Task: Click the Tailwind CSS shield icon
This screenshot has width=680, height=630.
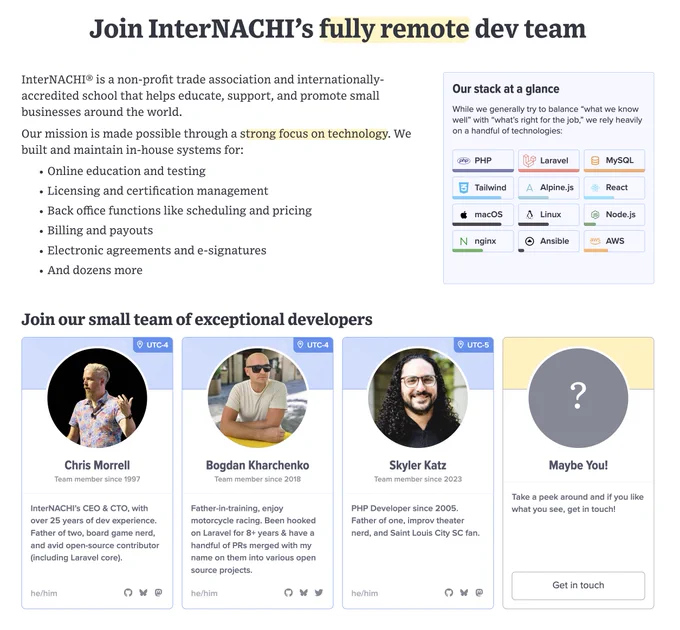Action: pyautogui.click(x=464, y=187)
